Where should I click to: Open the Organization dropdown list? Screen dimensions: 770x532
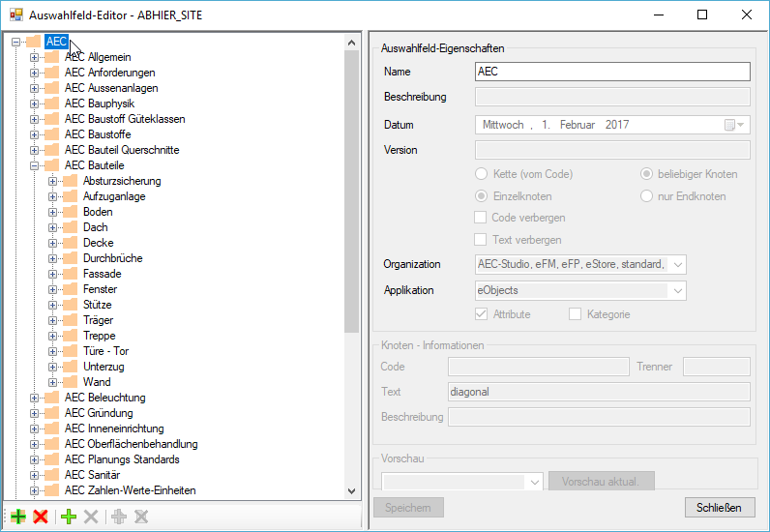(678, 265)
